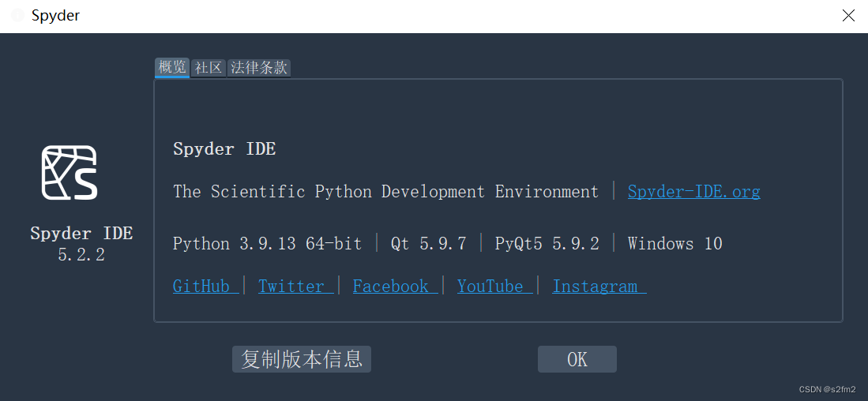Confirm with the OK button
Image resolution: width=868 pixels, height=401 pixels.
pyautogui.click(x=577, y=359)
